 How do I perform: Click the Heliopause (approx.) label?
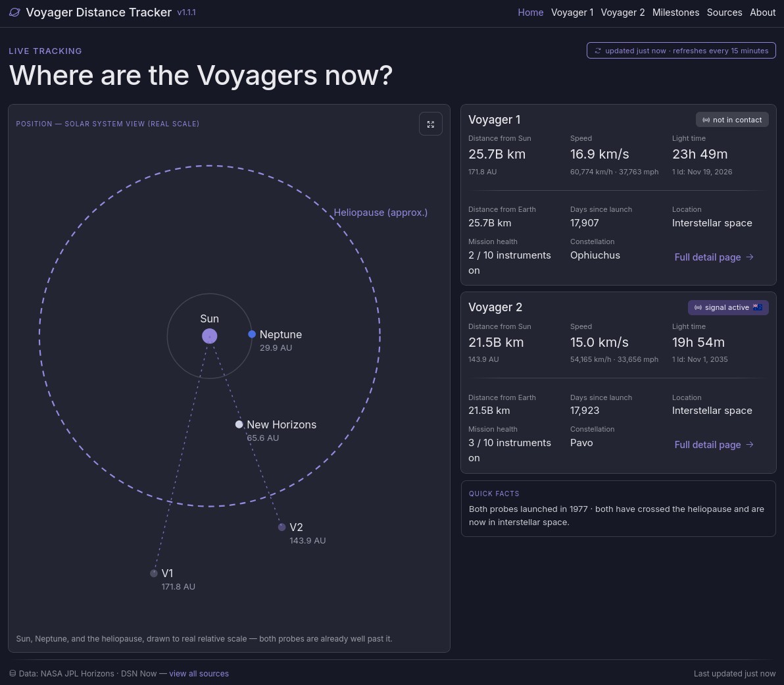pyautogui.click(x=381, y=212)
